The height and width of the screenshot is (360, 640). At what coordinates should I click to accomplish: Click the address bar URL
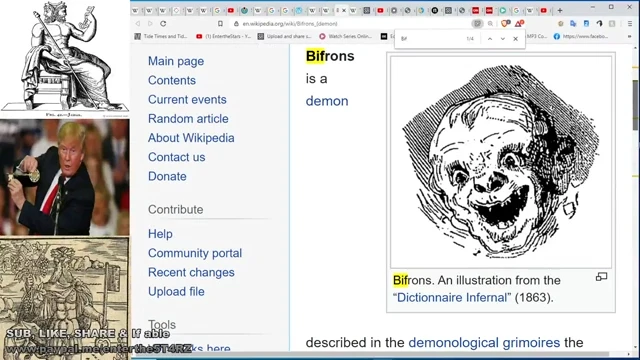coord(290,24)
